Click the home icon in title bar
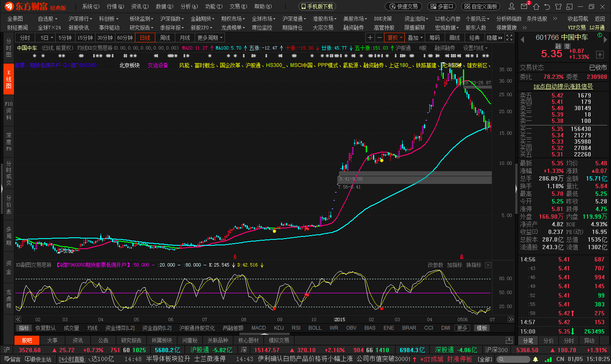611x364 pixels. point(536,6)
